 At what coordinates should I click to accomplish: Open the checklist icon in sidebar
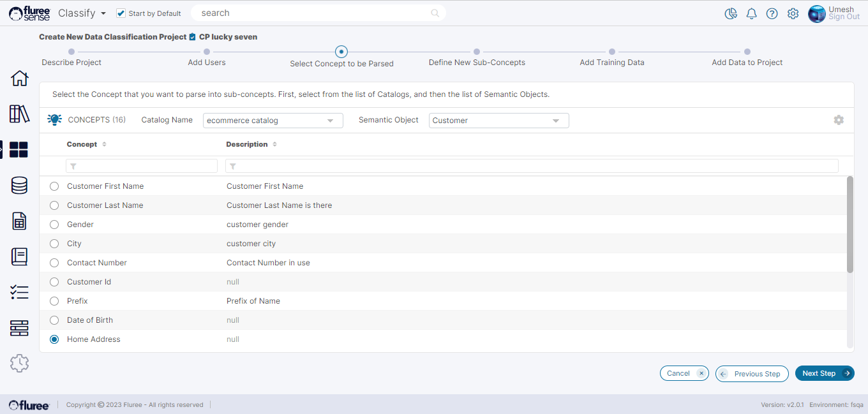point(20,292)
